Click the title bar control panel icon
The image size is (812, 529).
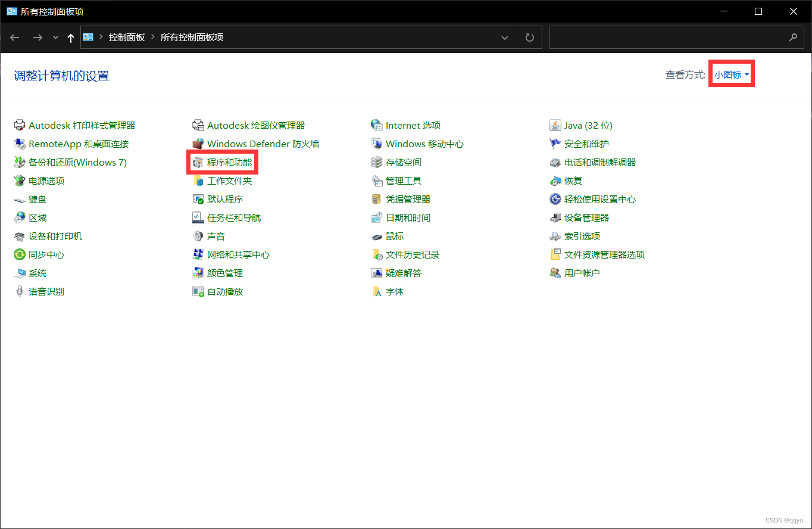pos(12,11)
